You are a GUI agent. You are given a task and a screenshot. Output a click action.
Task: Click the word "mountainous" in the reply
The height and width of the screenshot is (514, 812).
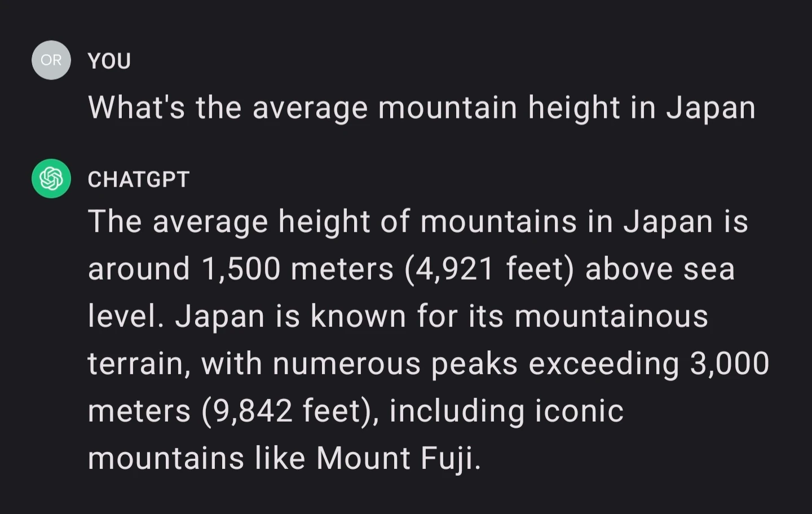click(611, 316)
